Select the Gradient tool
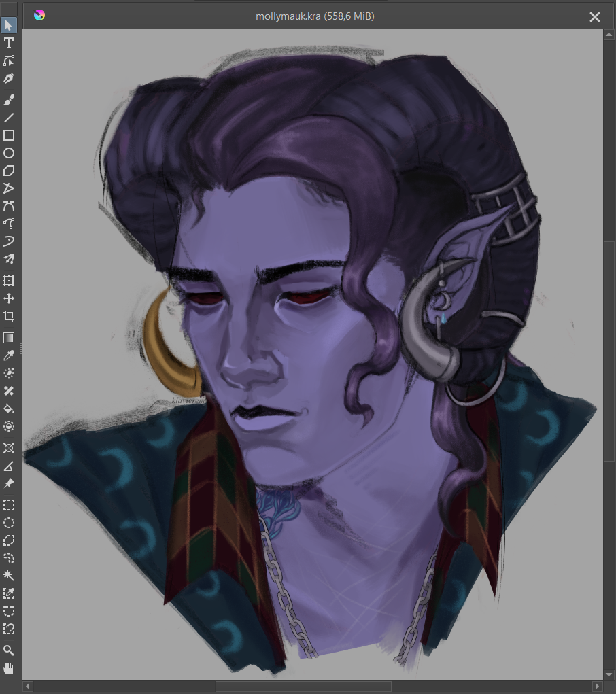The image size is (616, 694). click(x=9, y=338)
